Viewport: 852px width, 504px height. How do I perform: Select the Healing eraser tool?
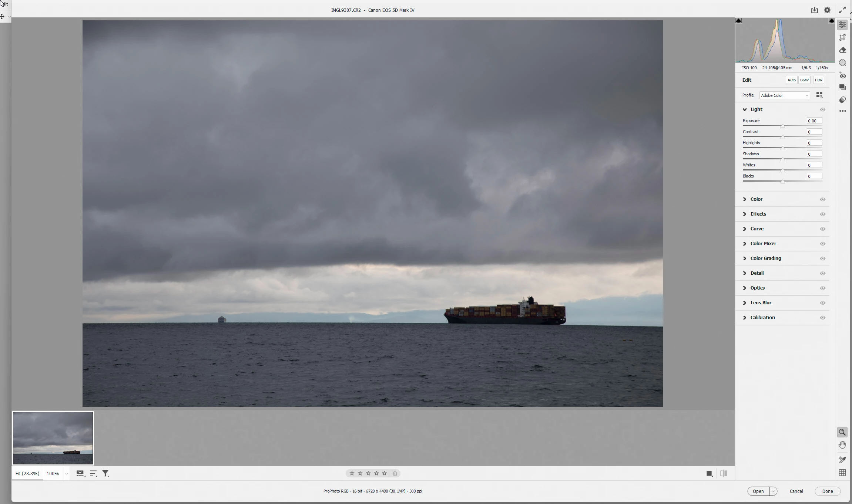(842, 50)
